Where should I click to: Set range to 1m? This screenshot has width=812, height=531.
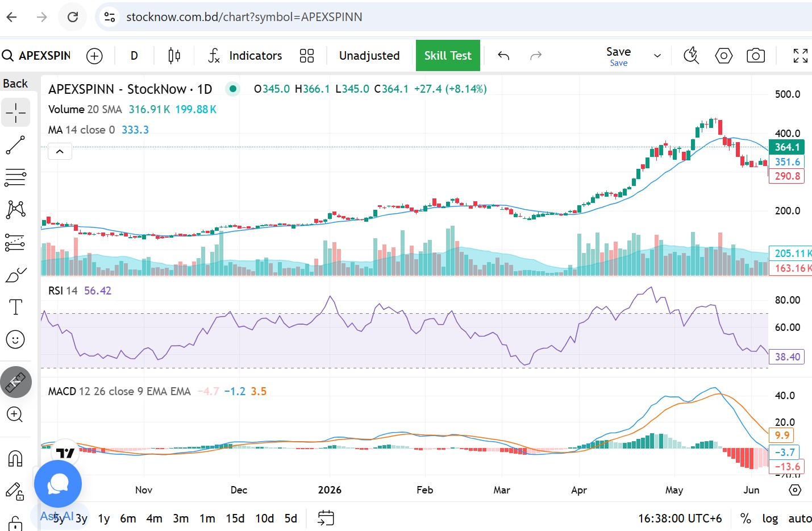[x=207, y=518]
